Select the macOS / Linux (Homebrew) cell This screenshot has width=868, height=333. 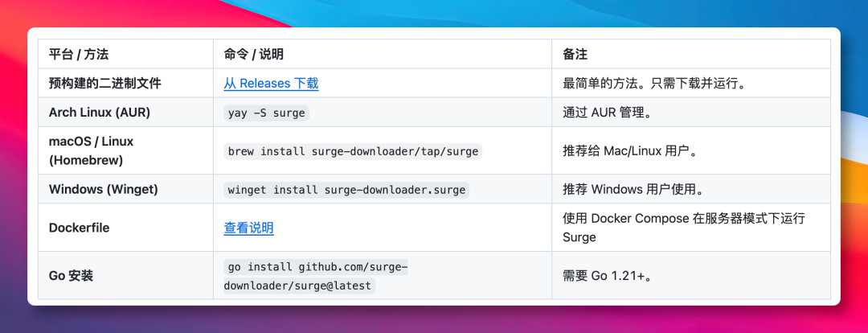91,150
